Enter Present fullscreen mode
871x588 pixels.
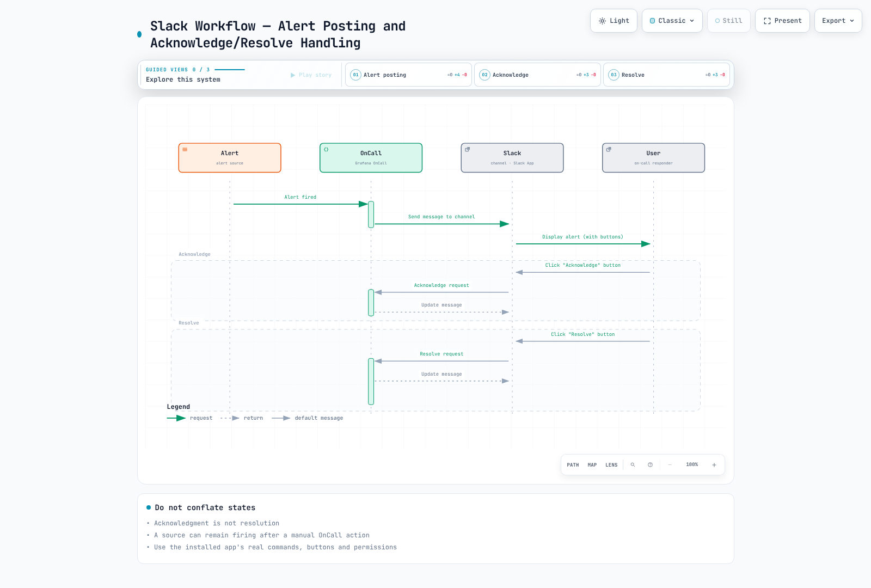(782, 21)
